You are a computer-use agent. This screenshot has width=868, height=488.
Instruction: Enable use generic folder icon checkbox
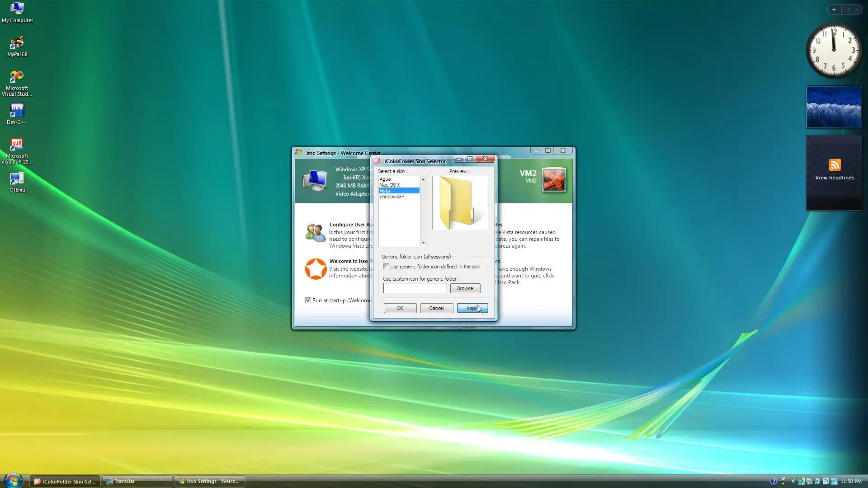click(387, 267)
